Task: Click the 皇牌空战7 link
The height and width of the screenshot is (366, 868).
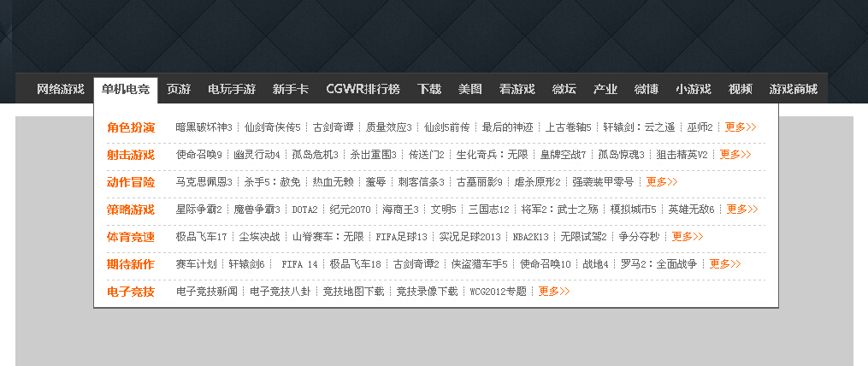Action: tap(563, 155)
